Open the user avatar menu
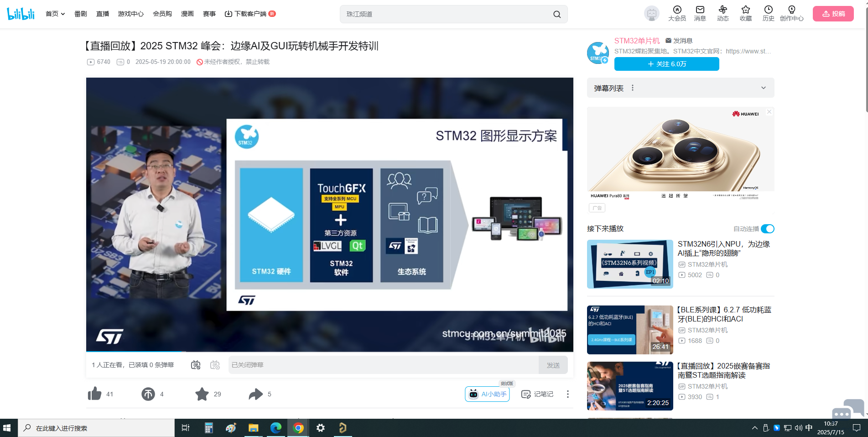This screenshot has height=437, width=868. pyautogui.click(x=651, y=14)
